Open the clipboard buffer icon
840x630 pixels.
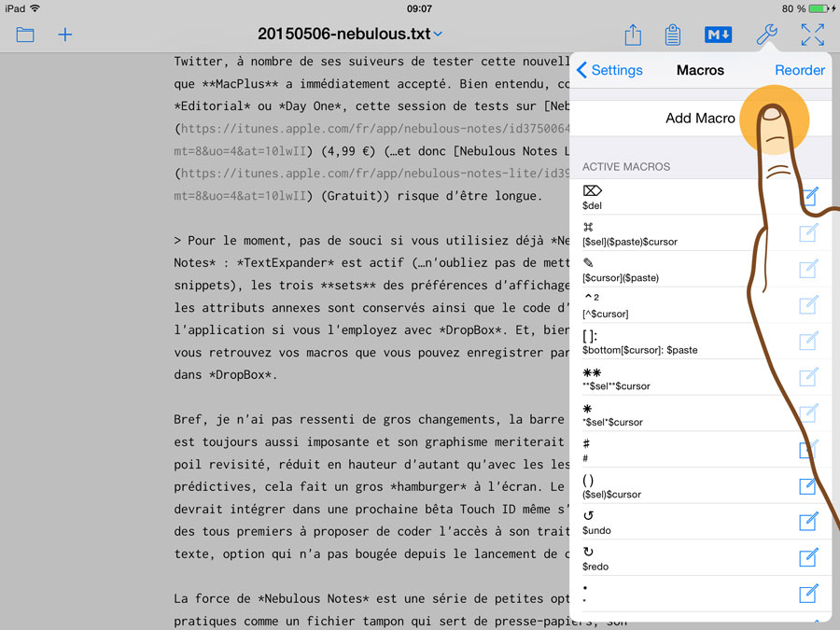(x=672, y=35)
